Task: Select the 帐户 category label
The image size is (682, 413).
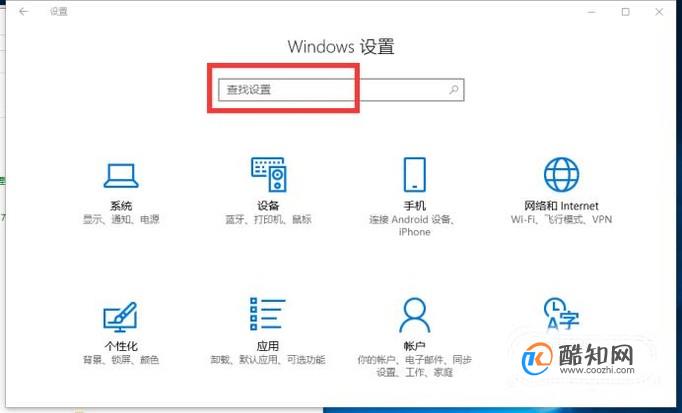Action: (415, 346)
